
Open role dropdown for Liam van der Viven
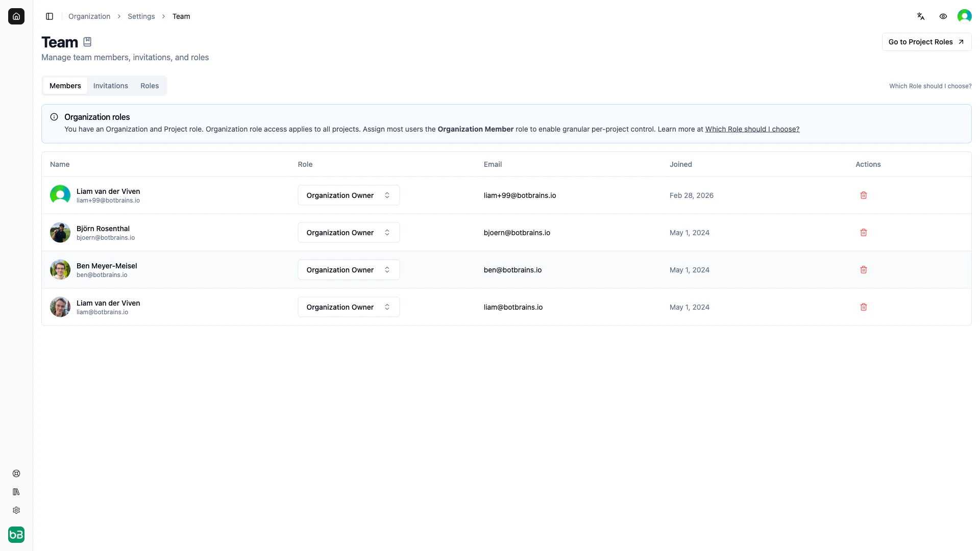[x=349, y=195]
